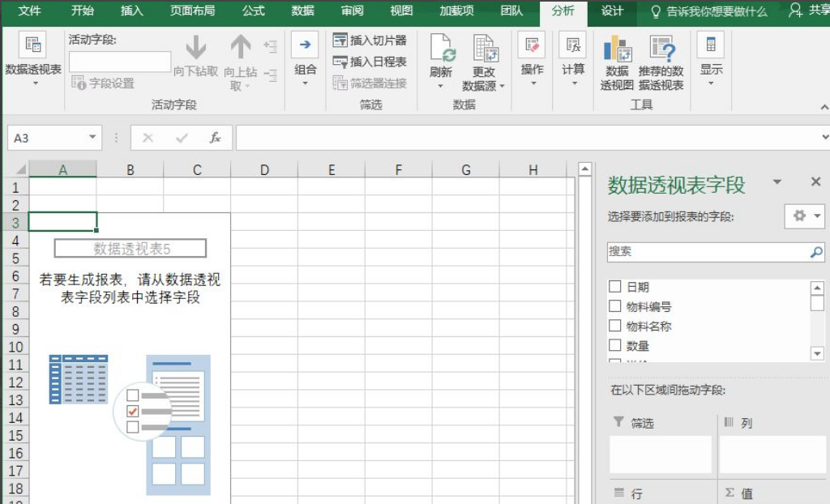This screenshot has width=830, height=504.
Task: Switch to the 数据 (Data) tab
Action: (303, 11)
